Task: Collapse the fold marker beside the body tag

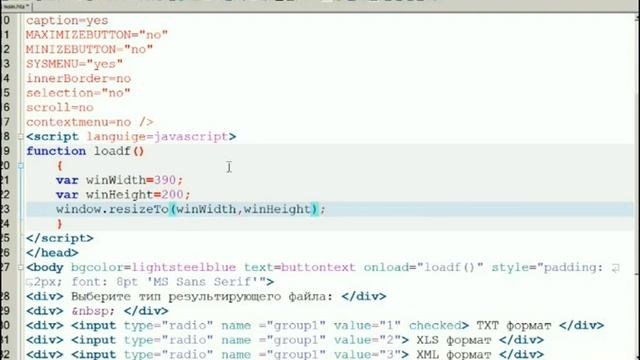Action: pos(21,268)
